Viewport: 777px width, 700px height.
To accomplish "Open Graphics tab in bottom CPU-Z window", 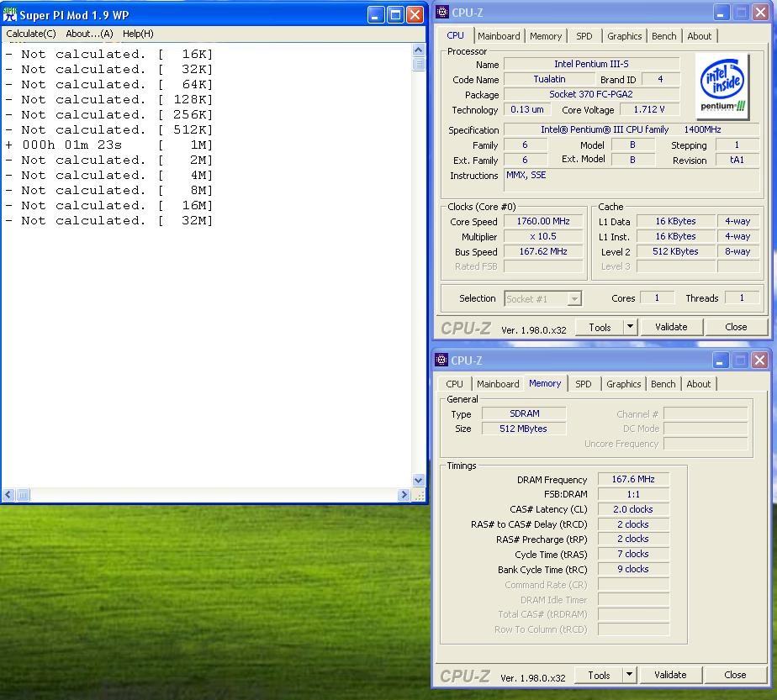I will coord(623,384).
